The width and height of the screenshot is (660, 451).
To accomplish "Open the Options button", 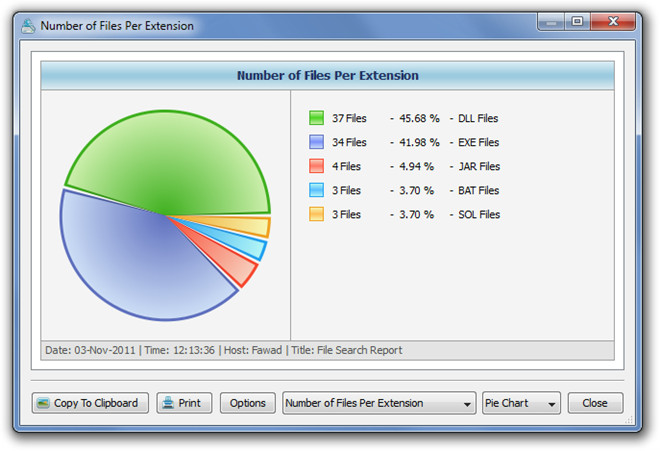I will click(248, 403).
